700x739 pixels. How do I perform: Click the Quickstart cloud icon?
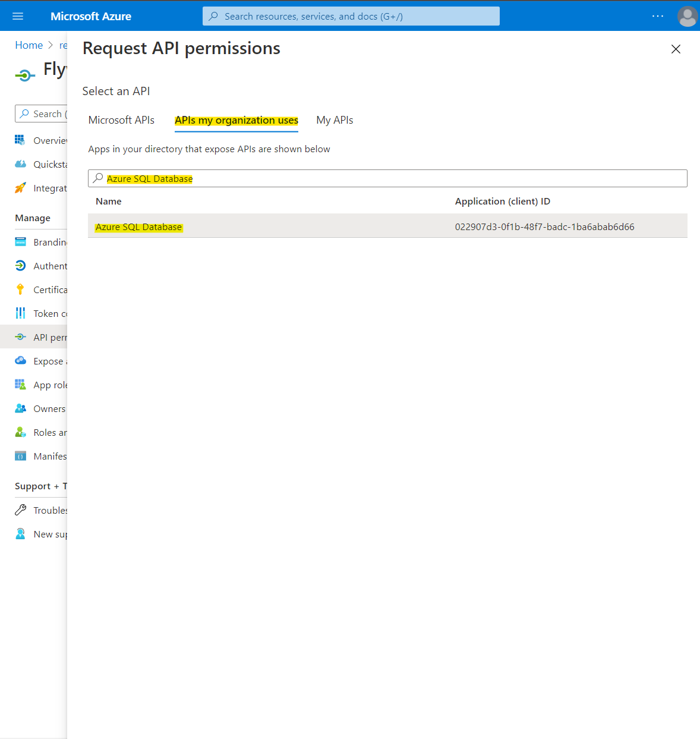tap(20, 164)
